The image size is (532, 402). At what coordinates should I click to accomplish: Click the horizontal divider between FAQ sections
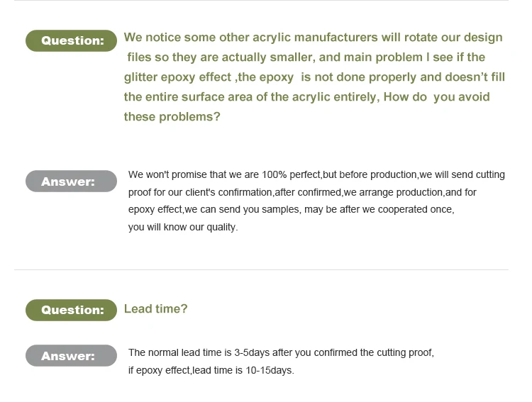tap(261, 270)
